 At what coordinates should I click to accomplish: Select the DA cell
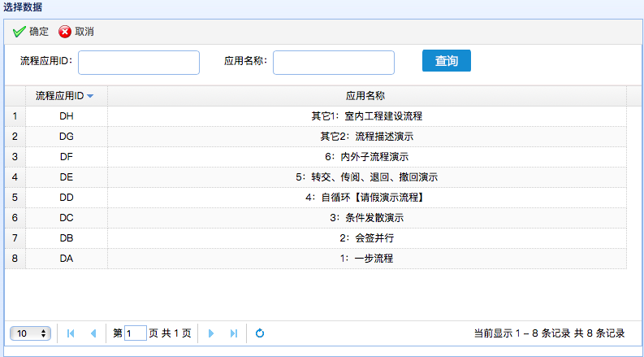(x=67, y=259)
